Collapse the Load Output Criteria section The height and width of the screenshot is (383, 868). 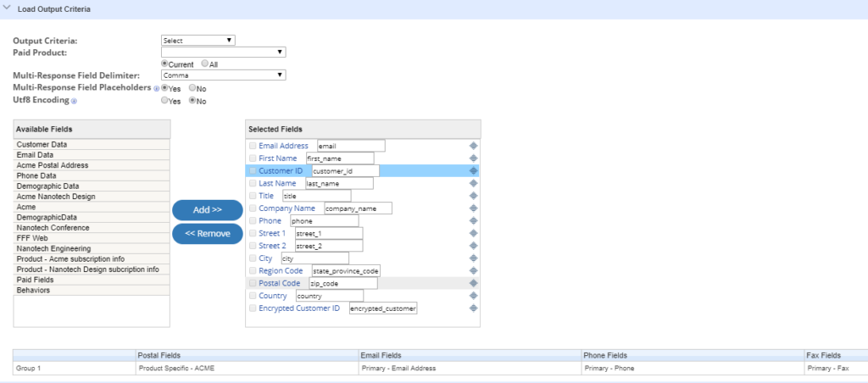[8, 8]
